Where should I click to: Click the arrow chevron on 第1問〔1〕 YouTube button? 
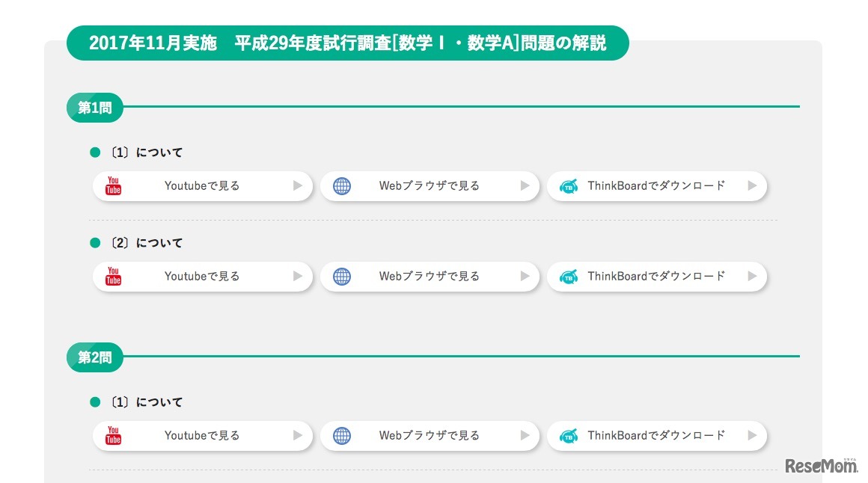tap(298, 185)
